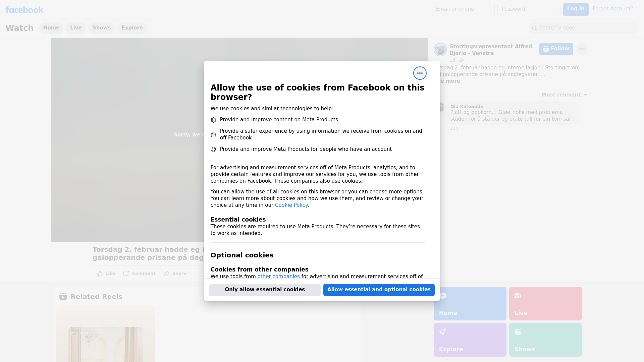Open the post's more options menu
Image resolution: width=644 pixels, height=362 pixels.
coord(582,49)
